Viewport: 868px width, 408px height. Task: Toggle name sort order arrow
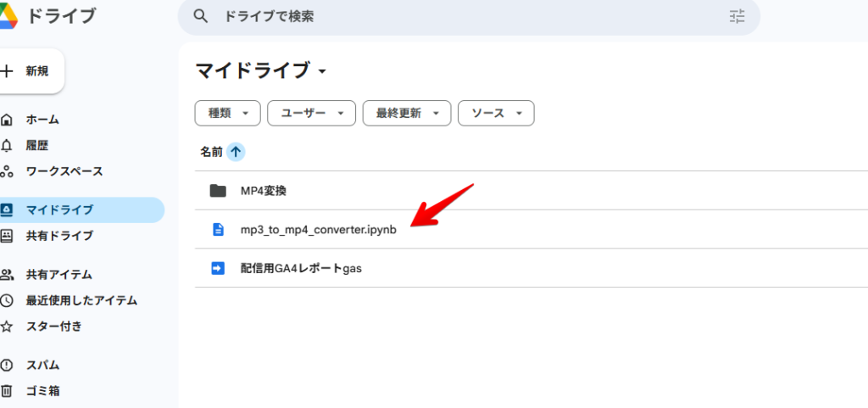coord(236,152)
